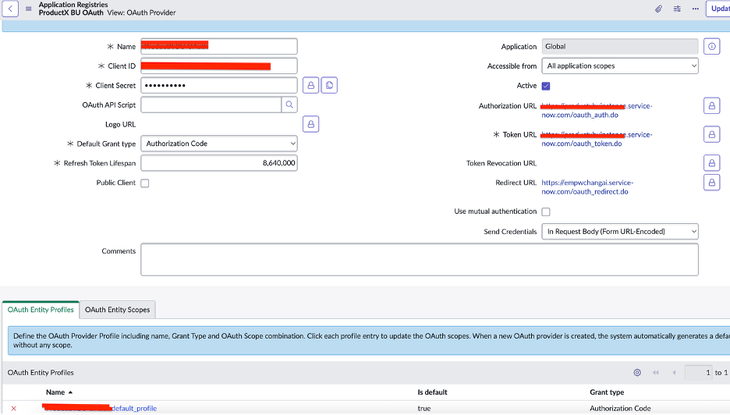Open the Send Credentials dropdown
The width and height of the screenshot is (730, 415).
tap(620, 231)
